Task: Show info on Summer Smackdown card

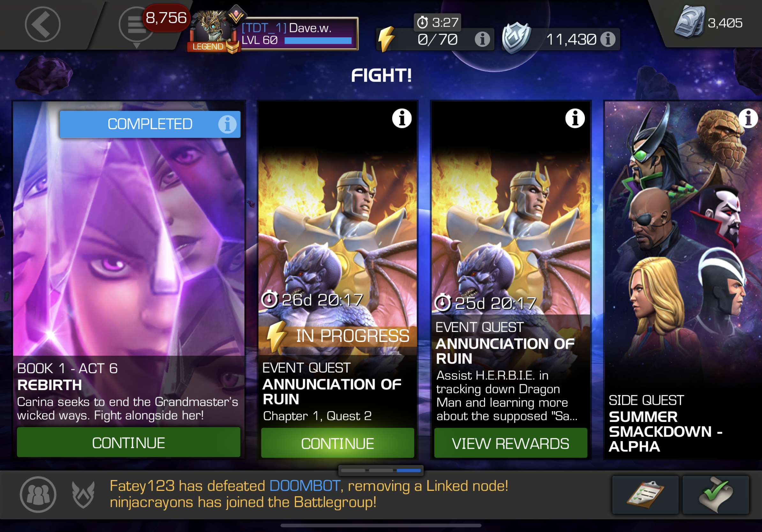Action: click(748, 118)
